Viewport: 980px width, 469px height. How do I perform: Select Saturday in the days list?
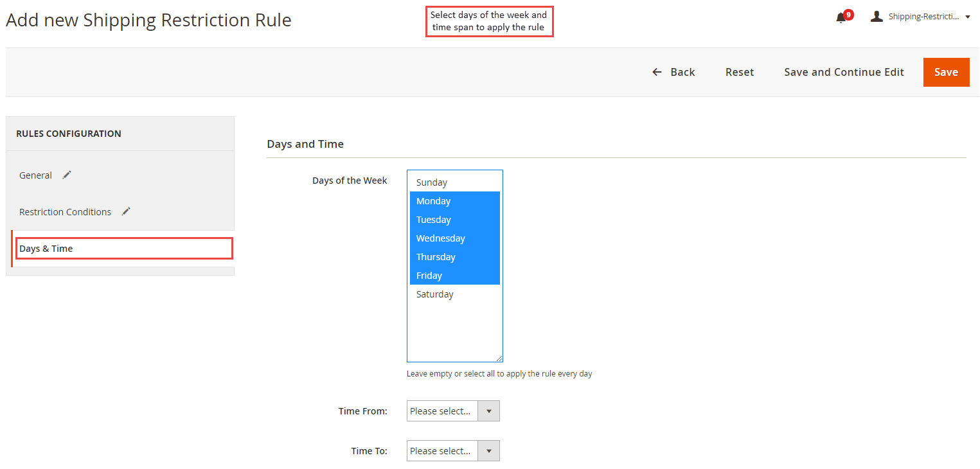(x=455, y=294)
